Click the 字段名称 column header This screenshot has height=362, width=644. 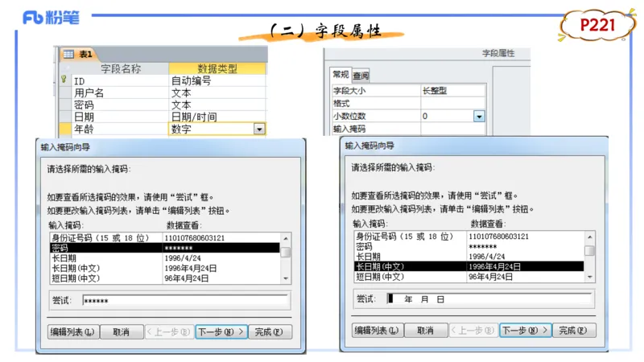pyautogui.click(x=120, y=68)
